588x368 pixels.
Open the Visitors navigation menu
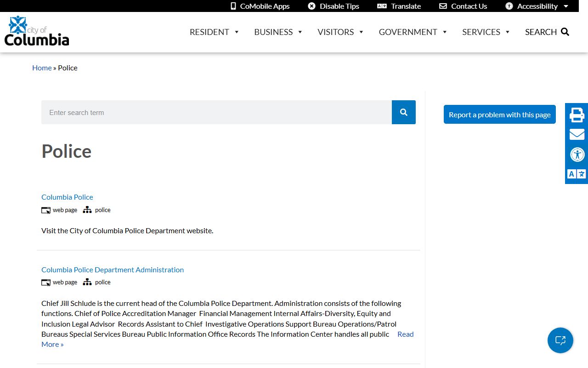pos(340,32)
